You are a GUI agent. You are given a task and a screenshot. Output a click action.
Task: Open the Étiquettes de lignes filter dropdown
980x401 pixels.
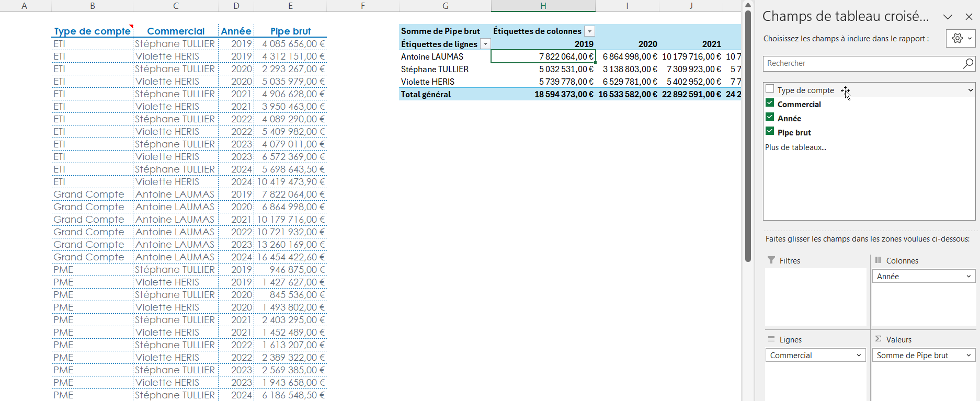[x=485, y=44]
